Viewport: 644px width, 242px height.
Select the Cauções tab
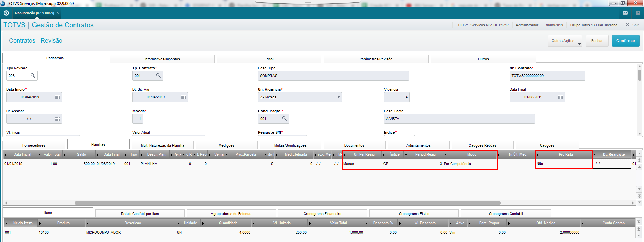tap(547, 145)
